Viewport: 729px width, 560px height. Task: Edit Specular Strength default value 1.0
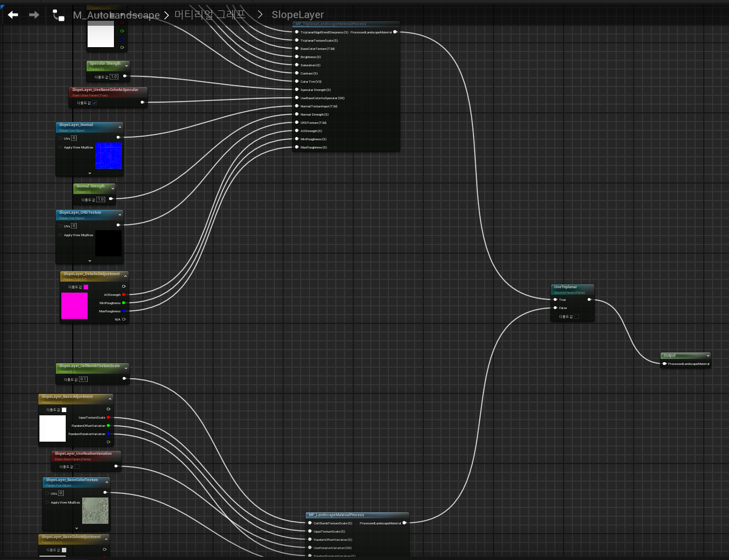(x=114, y=77)
